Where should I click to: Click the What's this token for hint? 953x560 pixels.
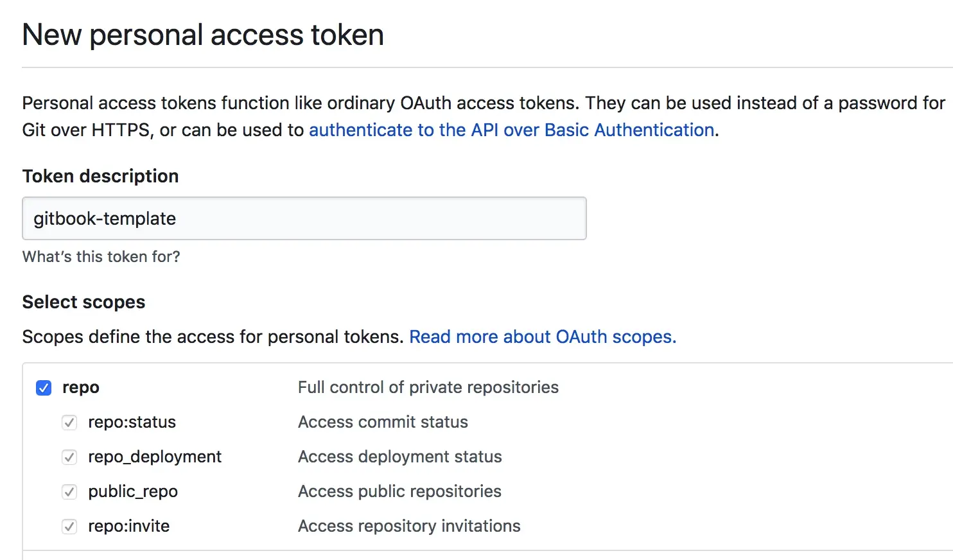pyautogui.click(x=101, y=256)
